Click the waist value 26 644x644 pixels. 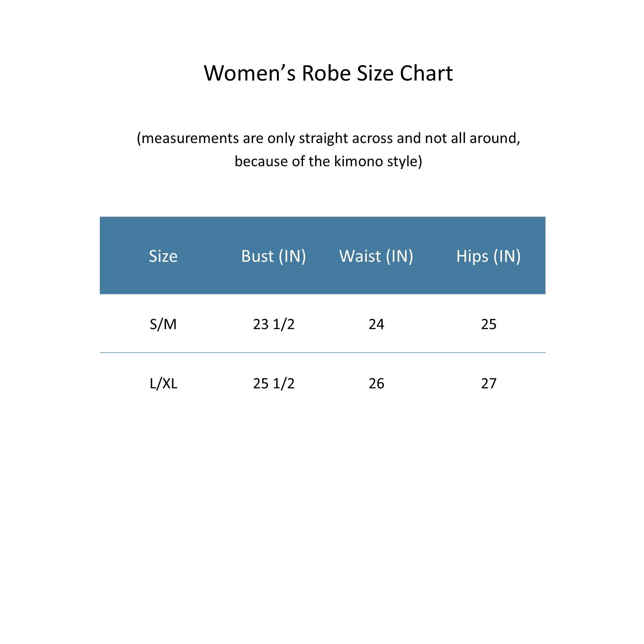point(376,384)
